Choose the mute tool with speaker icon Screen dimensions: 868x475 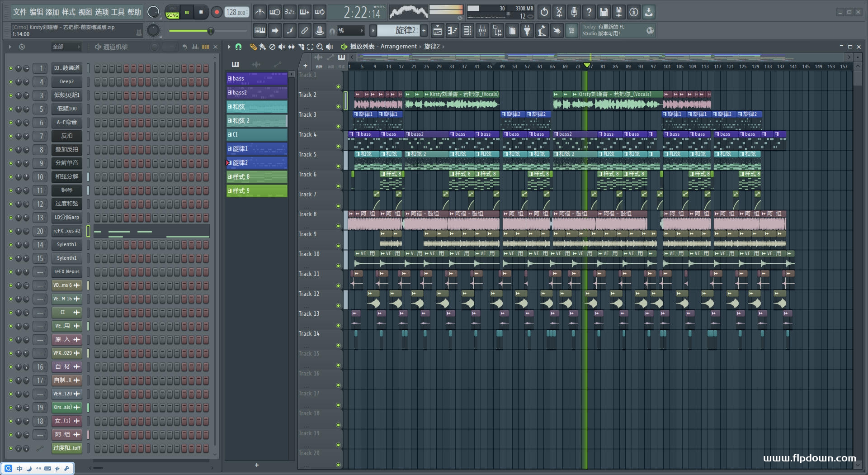(x=282, y=47)
